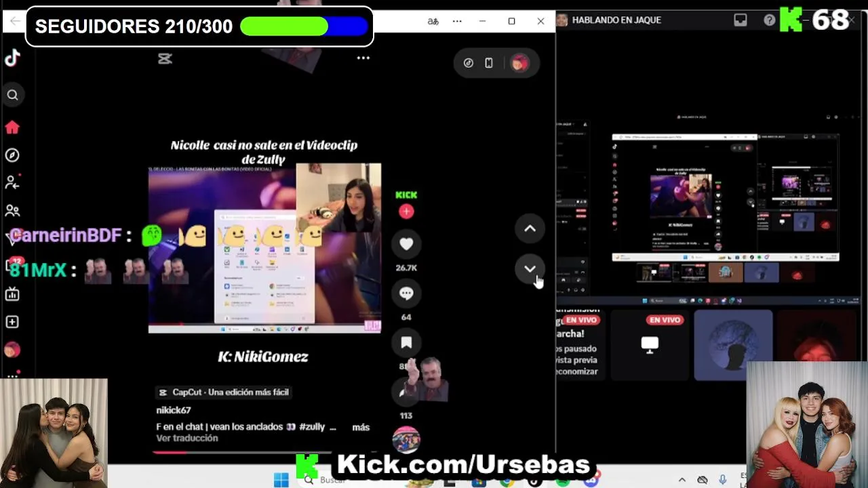
Task: Go to the previous video with up arrow
Action: [530, 228]
